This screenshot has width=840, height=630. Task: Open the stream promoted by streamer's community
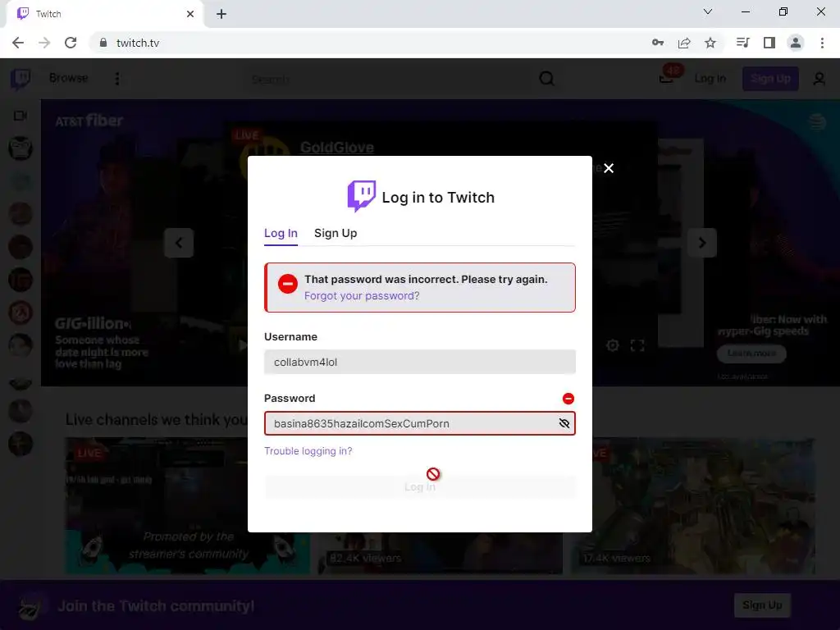(x=188, y=505)
